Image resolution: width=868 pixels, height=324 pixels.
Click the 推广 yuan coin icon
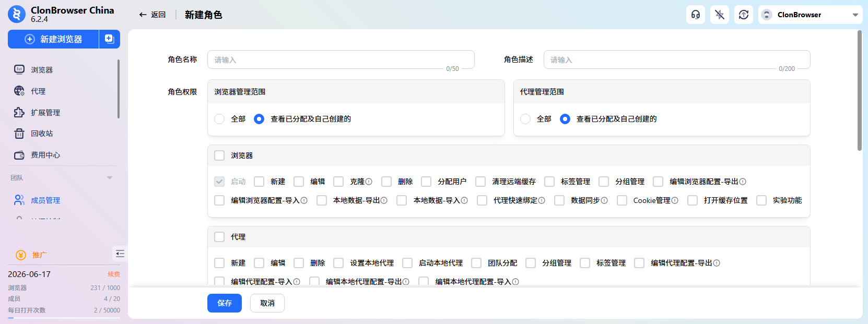pos(21,255)
